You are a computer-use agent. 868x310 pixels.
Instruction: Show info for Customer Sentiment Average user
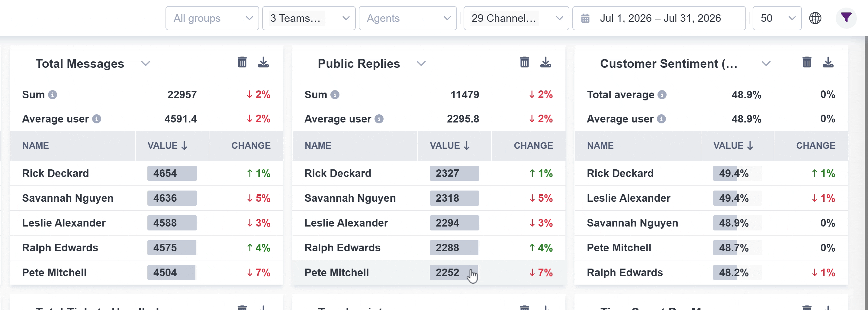coord(661,119)
